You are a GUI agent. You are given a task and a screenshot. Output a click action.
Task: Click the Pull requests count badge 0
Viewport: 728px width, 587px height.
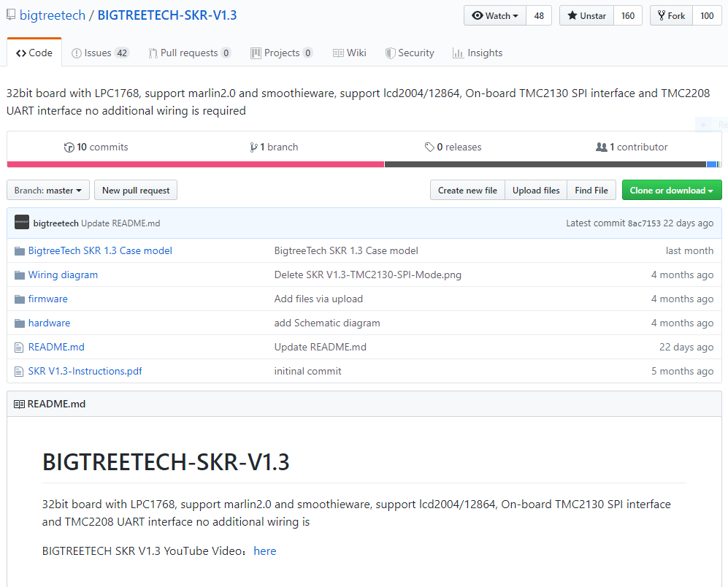pos(226,53)
